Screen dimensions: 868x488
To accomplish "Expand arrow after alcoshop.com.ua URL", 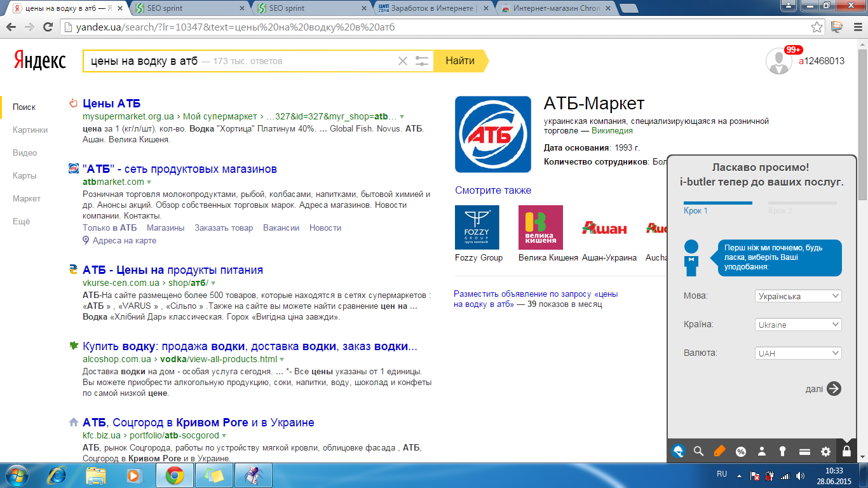I will point(282,360).
